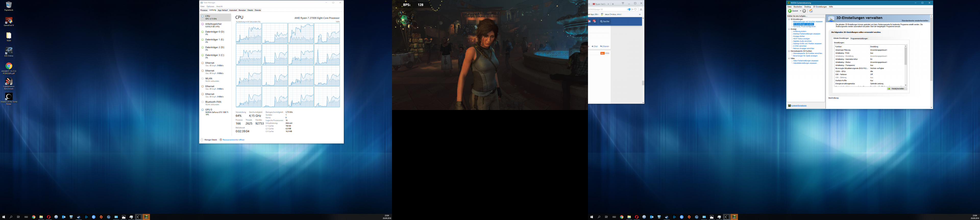Collapse Anzeige tree node
The width and height of the screenshot is (980, 220).
click(x=789, y=29)
